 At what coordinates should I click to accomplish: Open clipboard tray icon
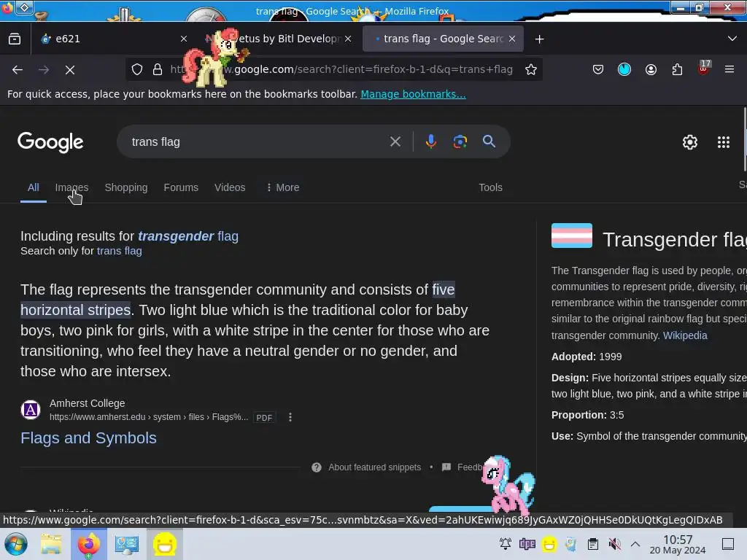pos(592,544)
